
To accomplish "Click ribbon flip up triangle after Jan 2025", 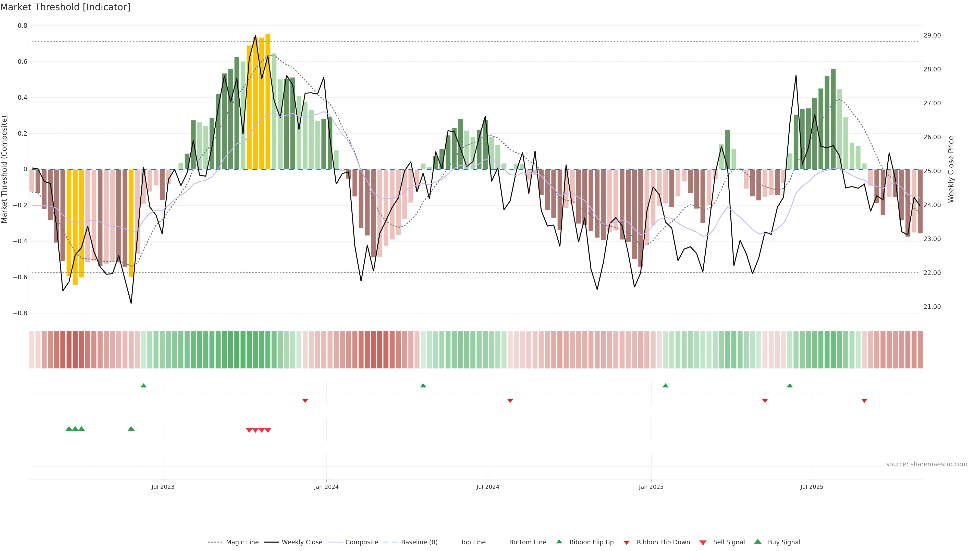I will [x=665, y=386].
